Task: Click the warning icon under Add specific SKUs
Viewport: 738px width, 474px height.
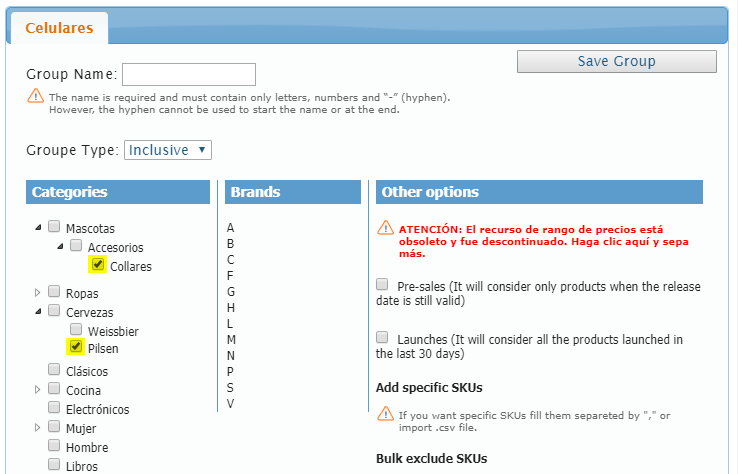Action: pyautogui.click(x=385, y=413)
